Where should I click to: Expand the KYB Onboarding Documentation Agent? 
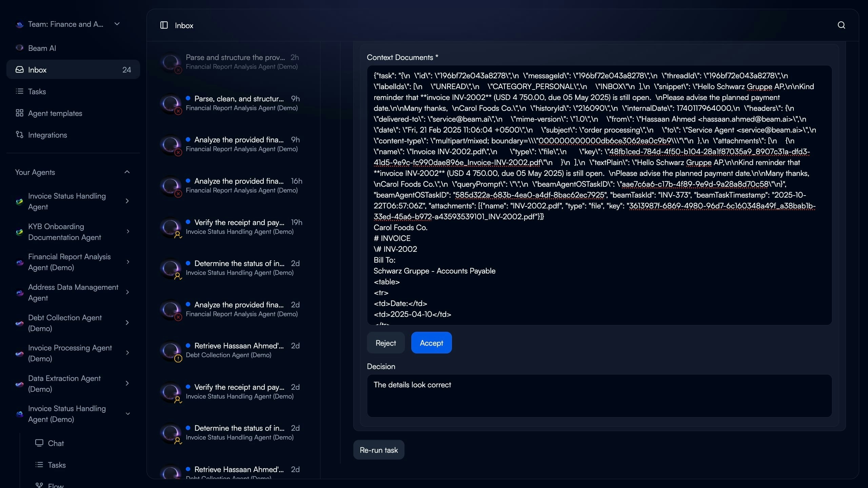coord(127,231)
